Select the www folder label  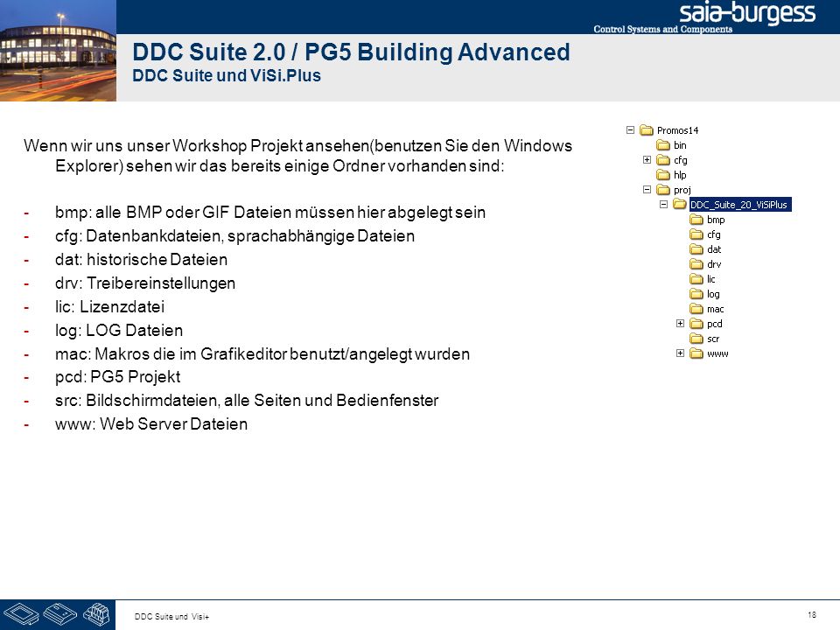[x=717, y=353]
